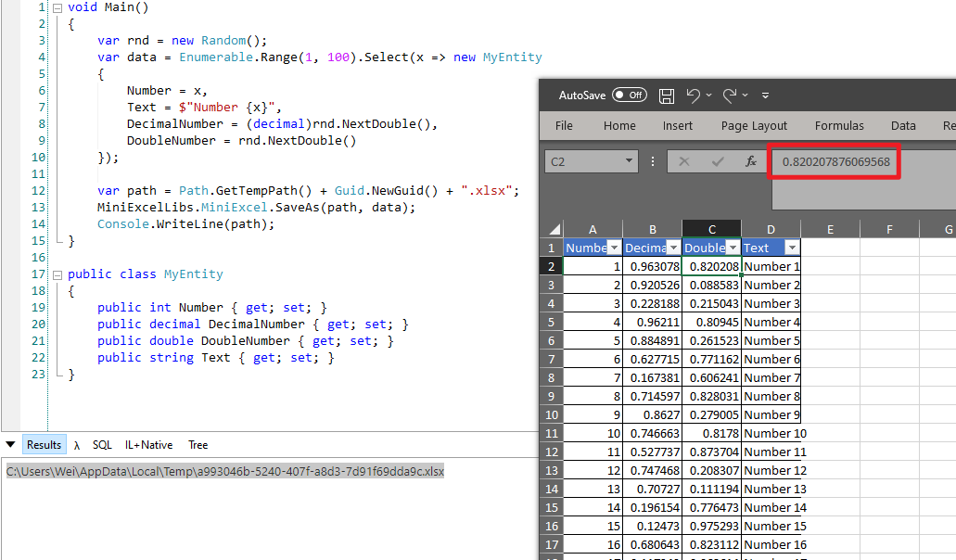Image resolution: width=956 pixels, height=560 pixels.
Task: Collapse the Main method code region
Action: click(57, 6)
